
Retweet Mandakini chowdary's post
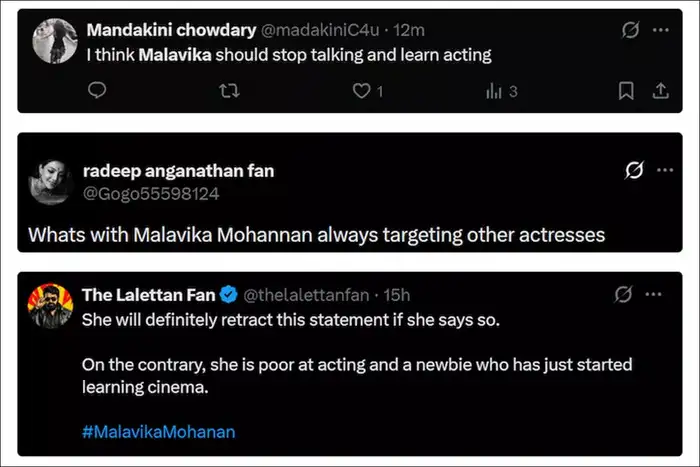point(229,91)
